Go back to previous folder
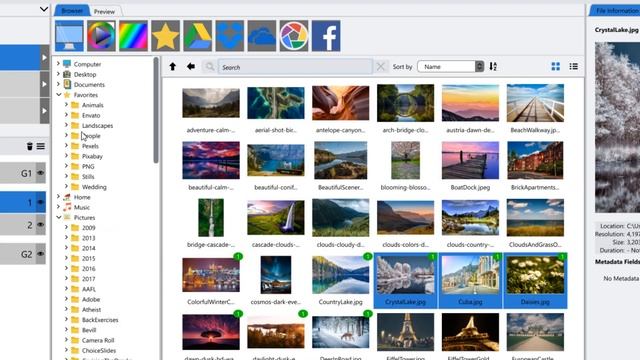 point(191,67)
